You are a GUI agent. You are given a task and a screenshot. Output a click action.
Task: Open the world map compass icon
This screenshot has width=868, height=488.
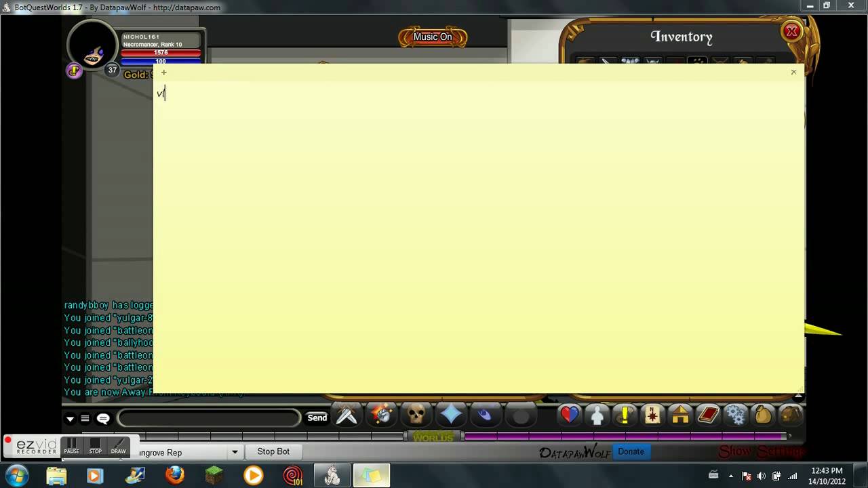(x=652, y=414)
